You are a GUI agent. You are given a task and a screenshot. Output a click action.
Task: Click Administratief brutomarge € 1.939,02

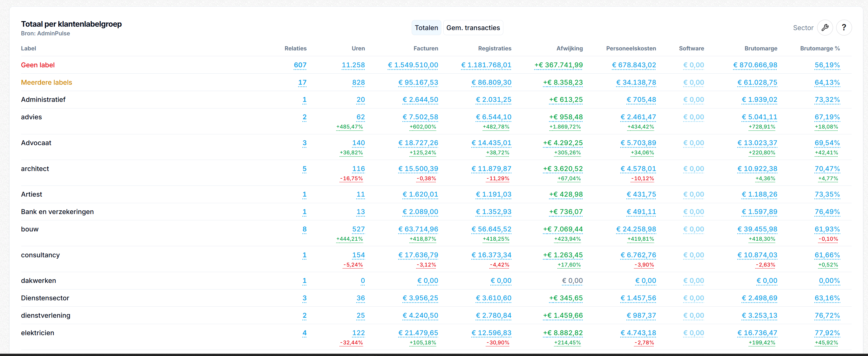tap(759, 100)
